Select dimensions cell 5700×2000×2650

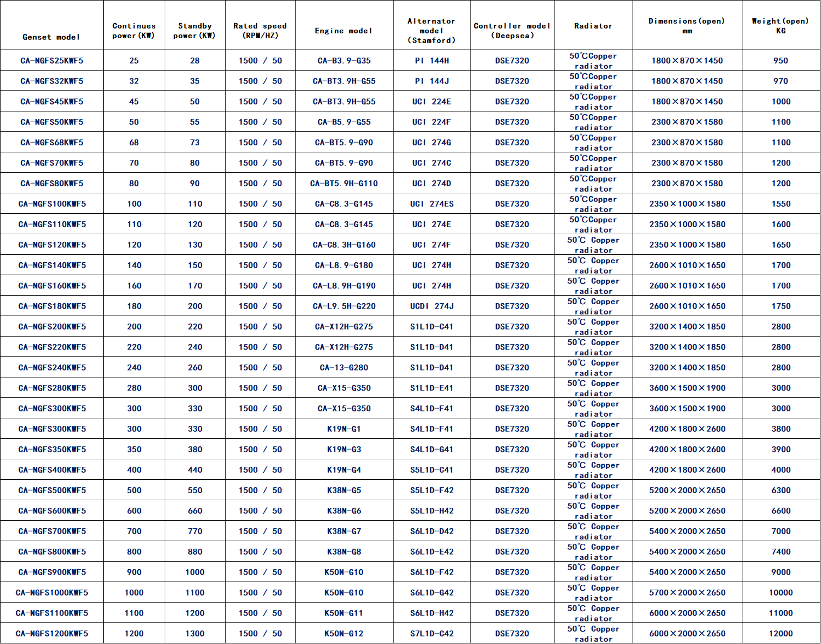tap(687, 592)
